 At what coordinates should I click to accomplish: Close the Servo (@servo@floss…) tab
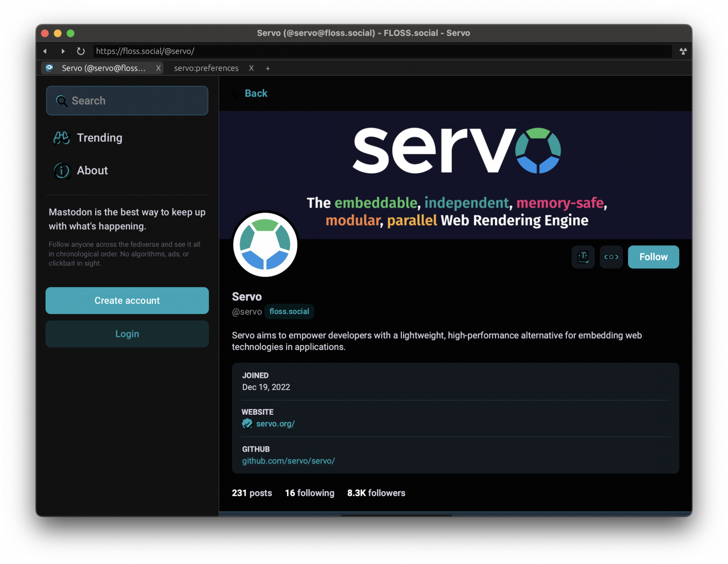tap(158, 68)
